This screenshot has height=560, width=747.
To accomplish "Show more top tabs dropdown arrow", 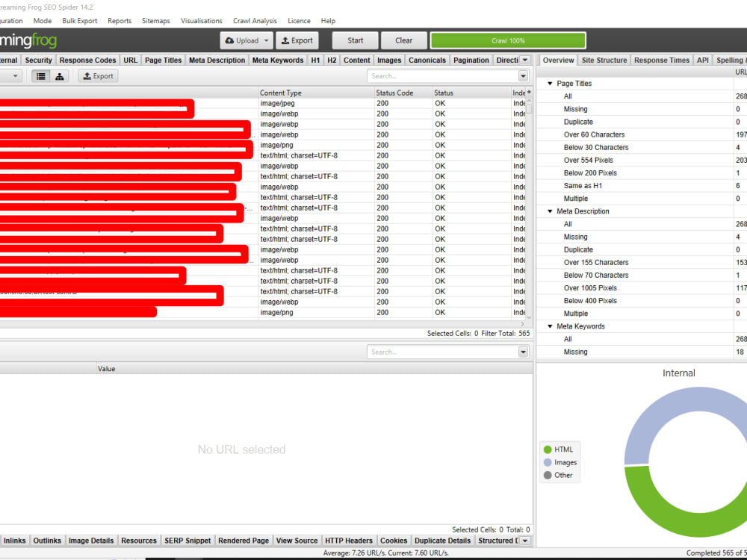I will pyautogui.click(x=525, y=60).
